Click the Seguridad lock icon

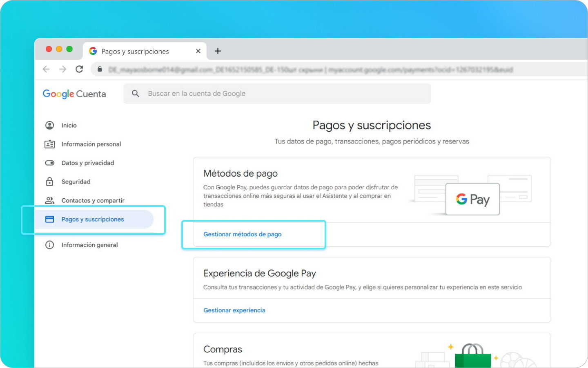pyautogui.click(x=49, y=182)
